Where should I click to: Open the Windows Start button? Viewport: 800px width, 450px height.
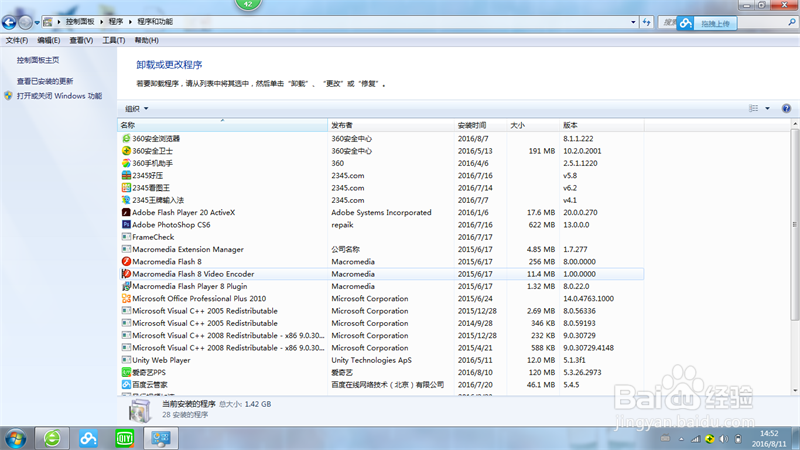click(15, 438)
